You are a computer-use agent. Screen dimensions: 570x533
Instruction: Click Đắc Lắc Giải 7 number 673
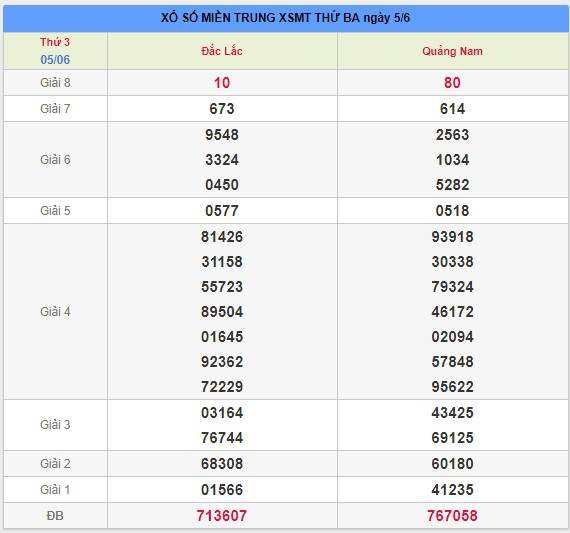pyautogui.click(x=222, y=109)
